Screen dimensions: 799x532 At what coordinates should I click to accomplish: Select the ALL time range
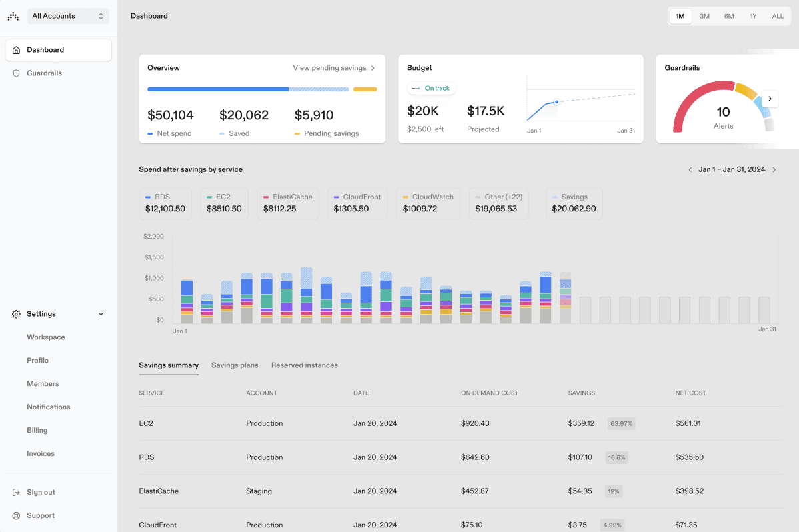[778, 16]
